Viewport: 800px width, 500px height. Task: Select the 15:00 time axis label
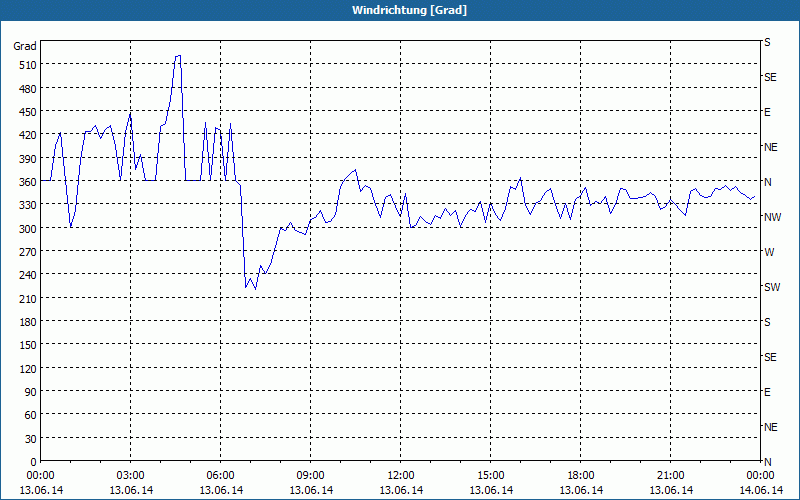(490, 476)
